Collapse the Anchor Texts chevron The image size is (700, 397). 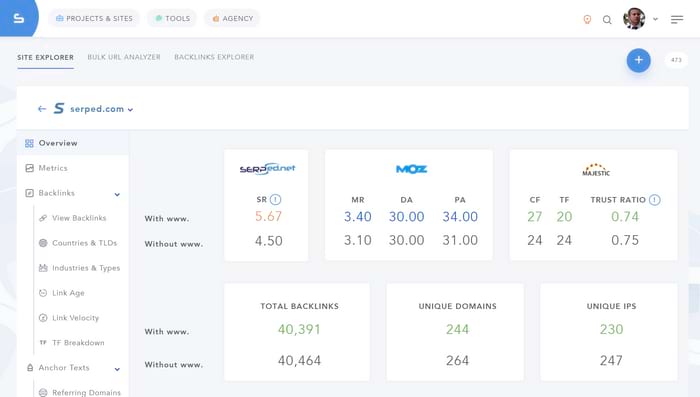coord(117,369)
